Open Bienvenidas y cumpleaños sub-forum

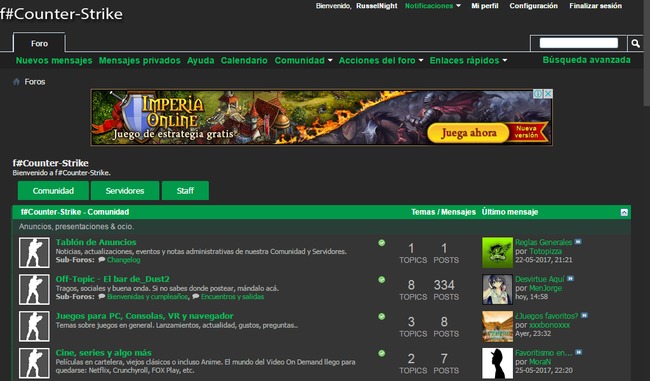[x=147, y=297]
